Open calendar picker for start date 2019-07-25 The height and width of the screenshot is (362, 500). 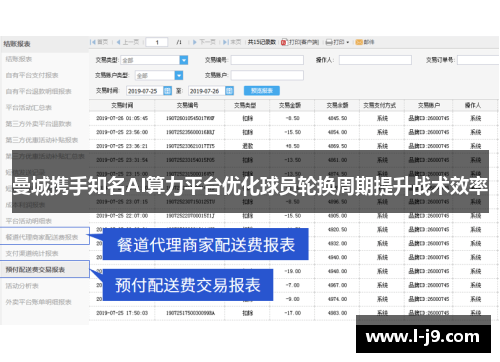[167, 91]
